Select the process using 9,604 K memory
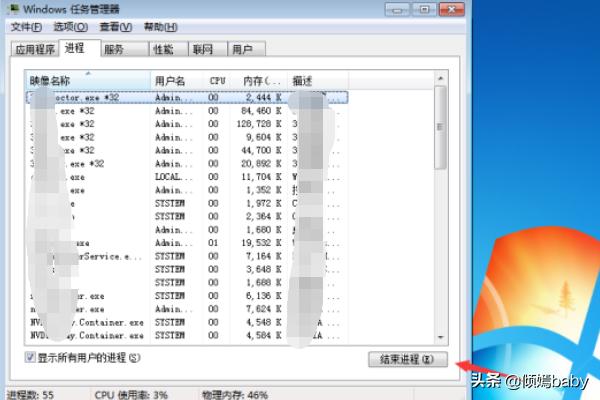Screen dimensions: 600x400 pos(187,137)
